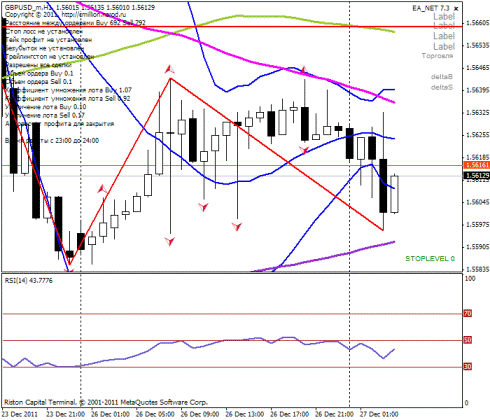The width and height of the screenshot is (490, 420).
Task: Click the order distance Buy 692 Sell 792 line
Action: [75, 23]
